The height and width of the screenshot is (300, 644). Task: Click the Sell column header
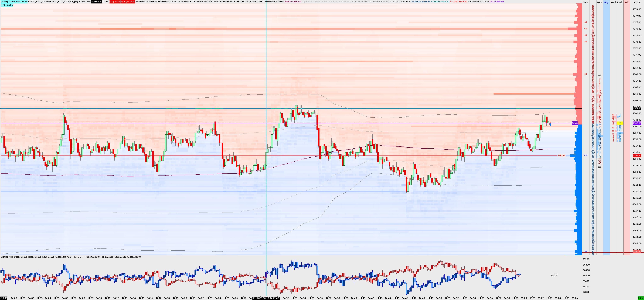pos(627,2)
